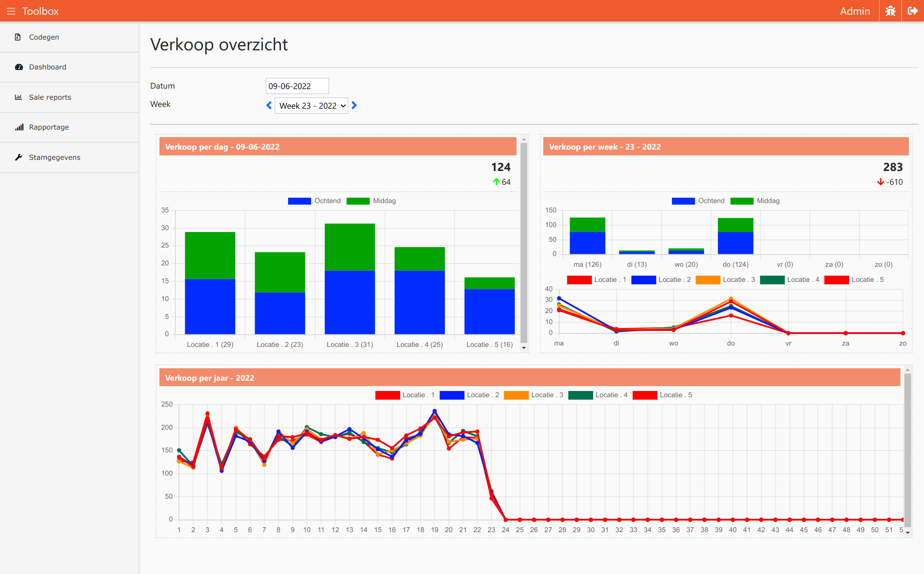Click the daily total 124
Image resolution: width=924 pixels, height=574 pixels.
point(501,167)
